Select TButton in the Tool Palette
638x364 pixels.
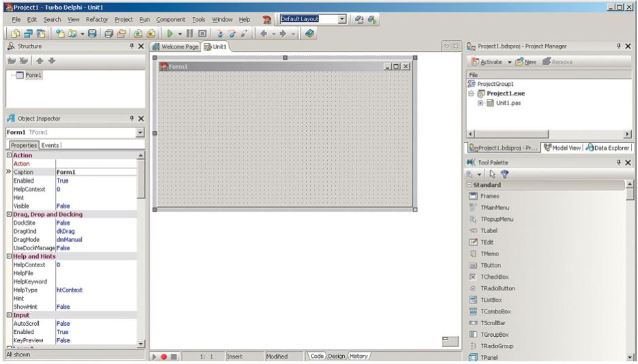tap(491, 265)
